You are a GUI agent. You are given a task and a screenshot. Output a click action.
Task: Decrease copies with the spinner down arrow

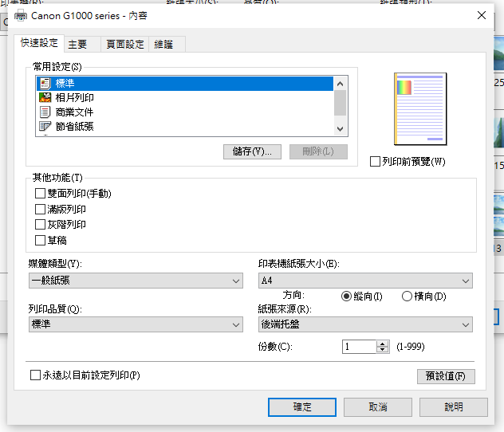pos(383,350)
